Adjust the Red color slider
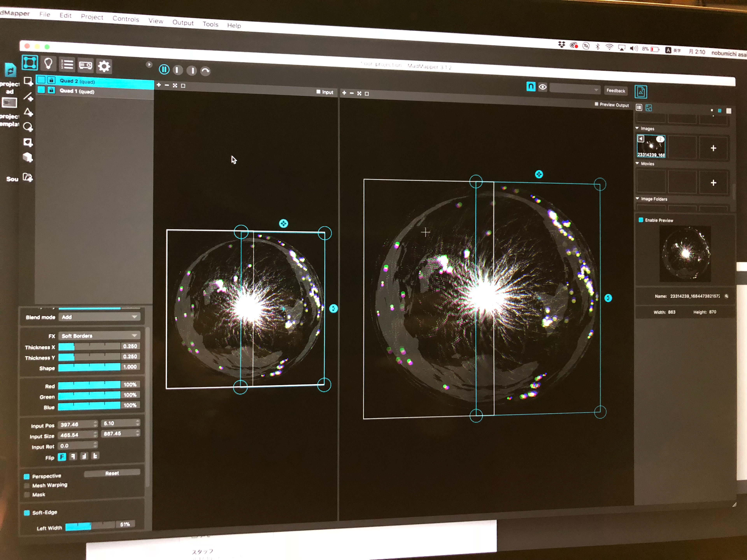The width and height of the screenshot is (747, 560). pos(89,385)
